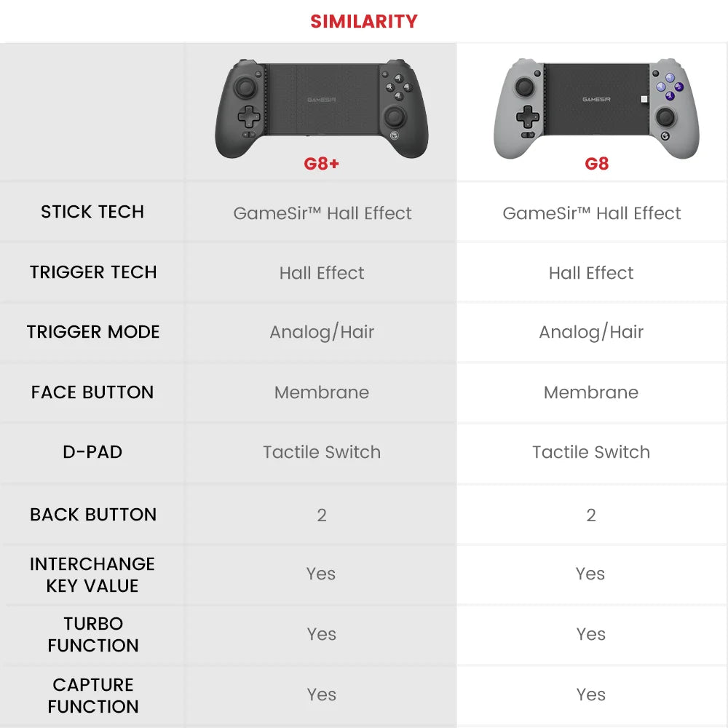Screen dimensions: 728x728
Task: Click the left joystick on the gray G8 controller
Action: tap(524, 87)
